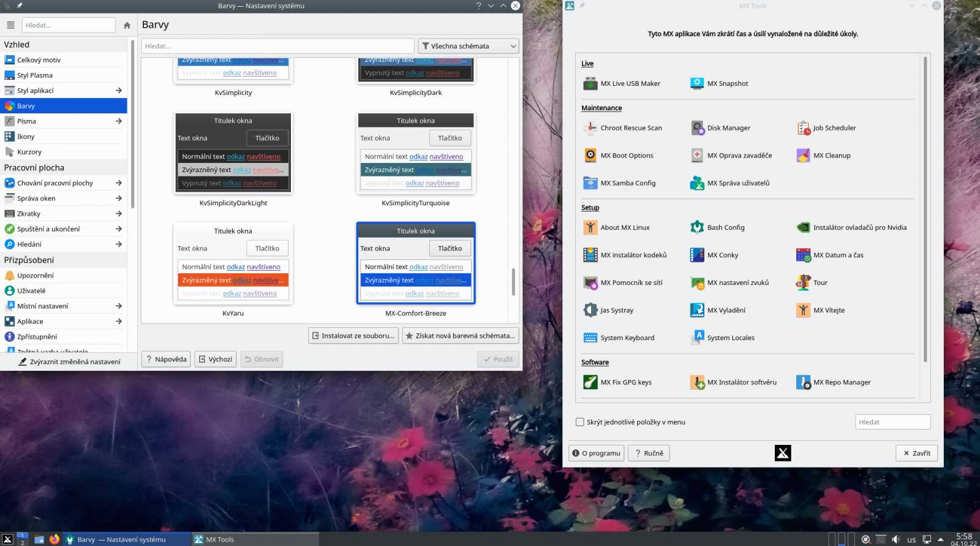Open MX Správa uživatelů
Viewport: 980px width, 546px height.
730,183
